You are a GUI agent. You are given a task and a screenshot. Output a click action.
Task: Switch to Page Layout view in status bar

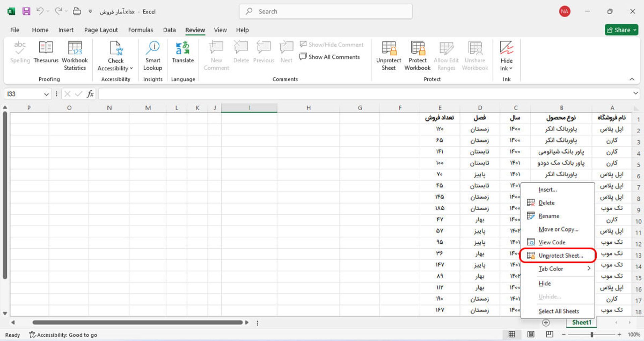pyautogui.click(x=531, y=334)
